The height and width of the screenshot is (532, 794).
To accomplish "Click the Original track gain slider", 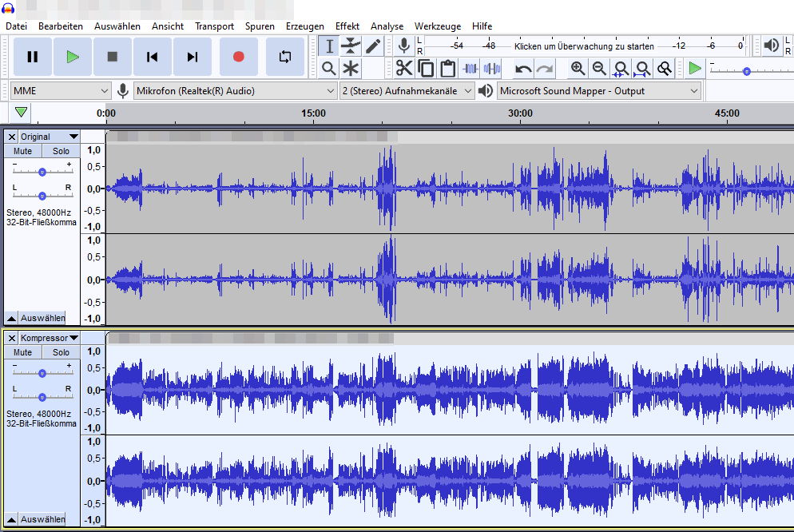I will click(x=42, y=172).
